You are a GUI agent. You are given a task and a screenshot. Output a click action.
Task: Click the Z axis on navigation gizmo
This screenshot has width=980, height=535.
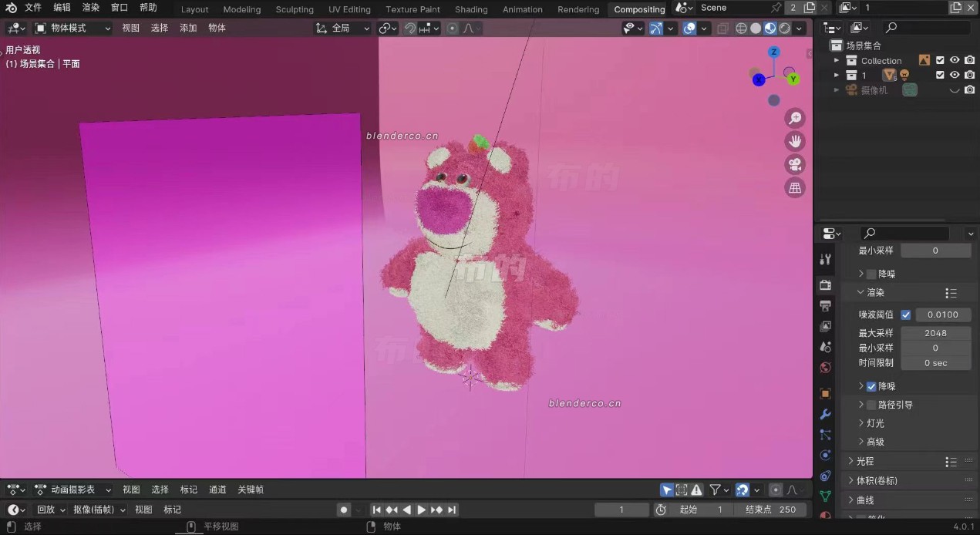click(773, 52)
